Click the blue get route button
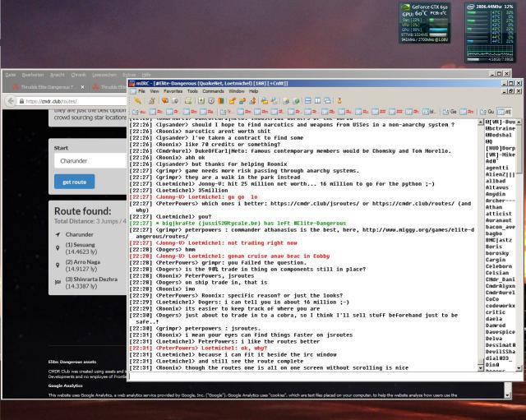Viewport: 526px width, 420px height. click(75, 182)
